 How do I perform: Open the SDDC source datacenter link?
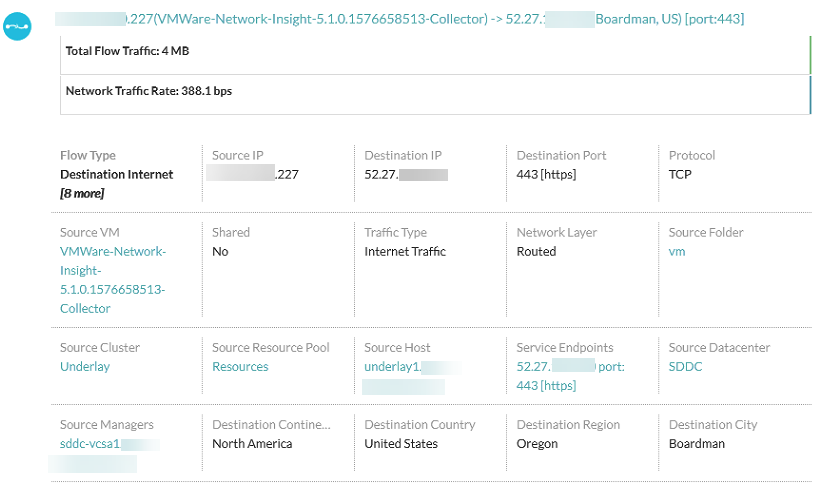[685, 367]
